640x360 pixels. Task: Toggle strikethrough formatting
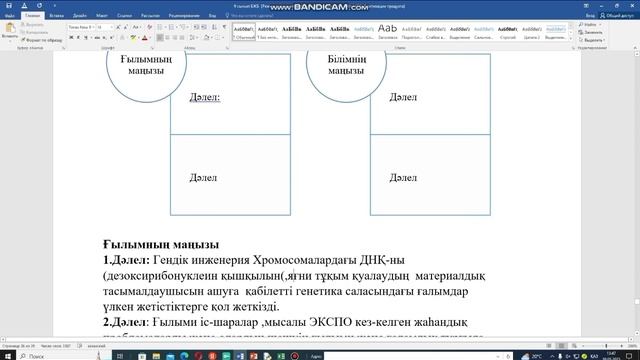[x=97, y=38]
